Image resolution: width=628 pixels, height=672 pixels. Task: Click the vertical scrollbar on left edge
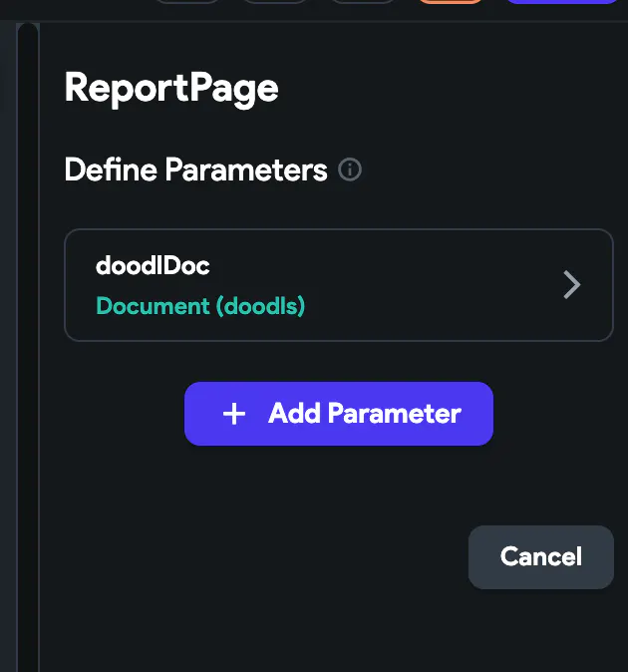[28, 347]
